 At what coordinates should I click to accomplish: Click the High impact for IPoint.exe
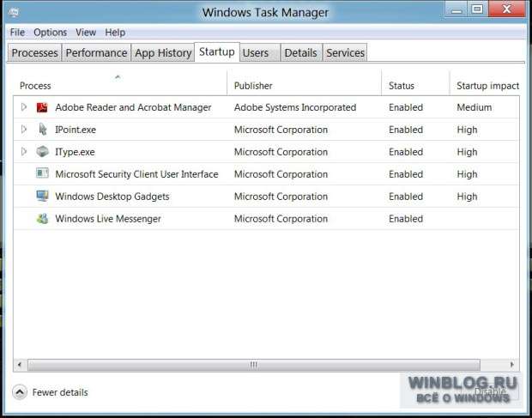click(x=467, y=130)
